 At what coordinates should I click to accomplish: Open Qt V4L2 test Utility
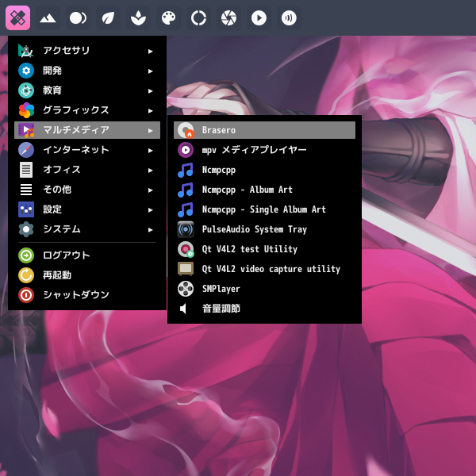(x=264, y=249)
